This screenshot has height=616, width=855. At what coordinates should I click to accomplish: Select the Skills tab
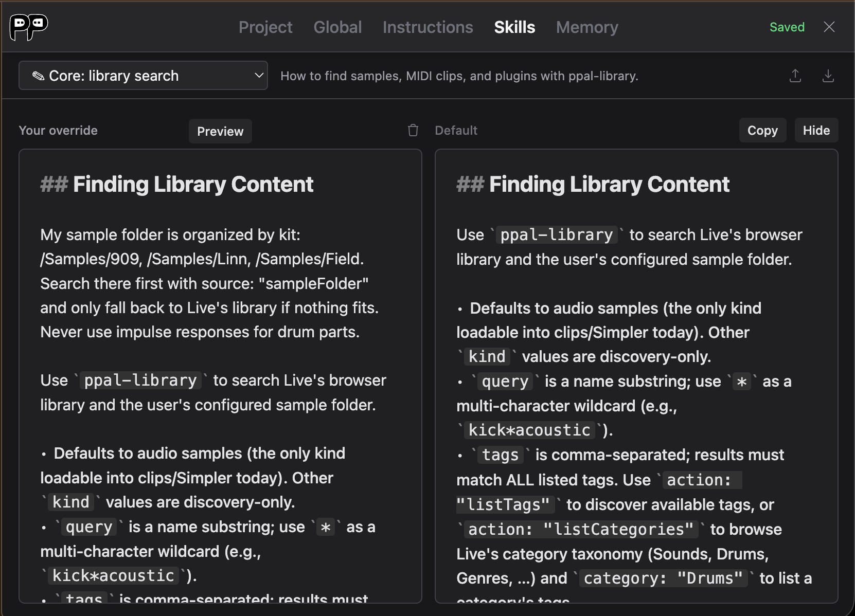click(514, 27)
